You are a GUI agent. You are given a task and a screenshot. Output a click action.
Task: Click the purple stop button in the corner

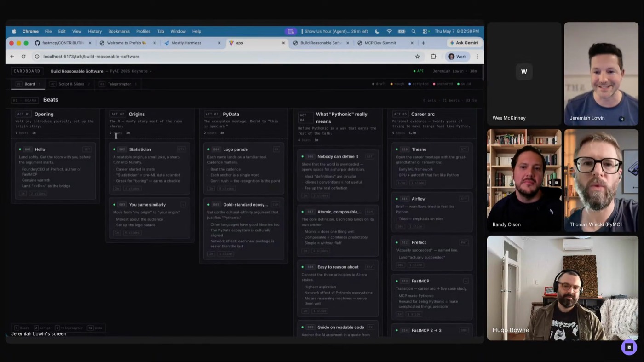[x=629, y=347]
